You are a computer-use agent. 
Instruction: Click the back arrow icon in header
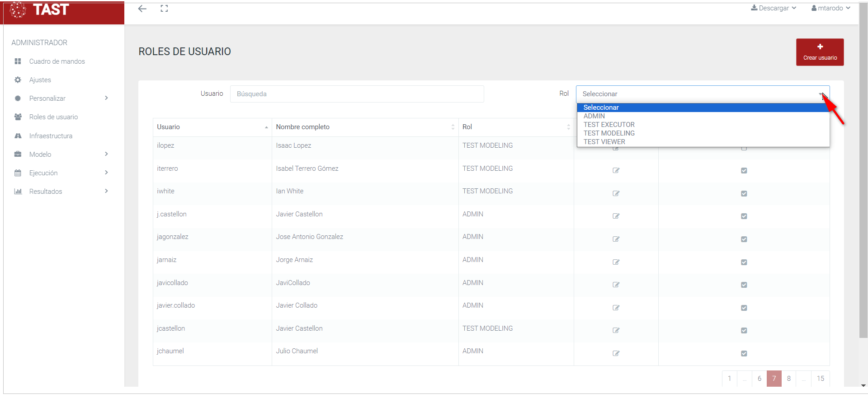(x=142, y=9)
